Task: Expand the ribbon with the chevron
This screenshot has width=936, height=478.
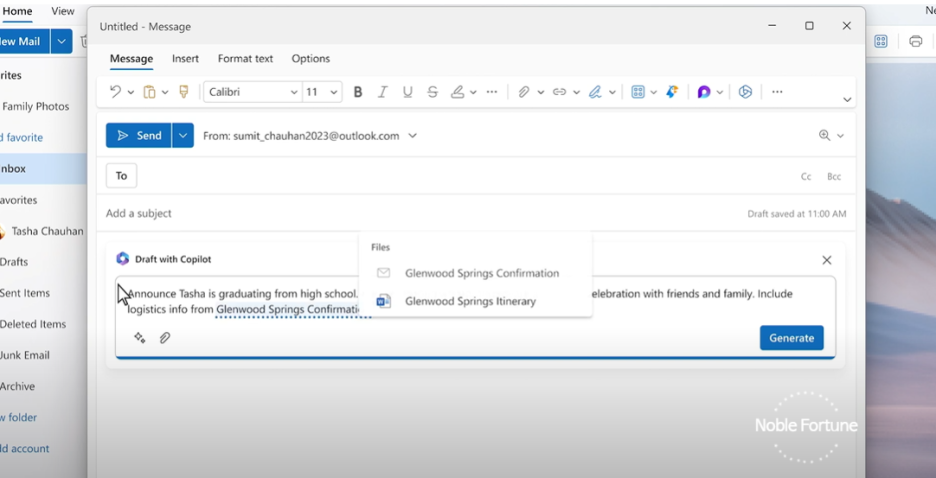Action: 847,100
